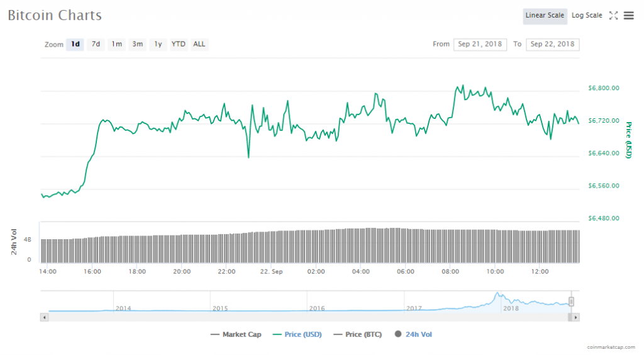Switch to Log Scale
This screenshot has width=644, height=355.
[586, 16]
